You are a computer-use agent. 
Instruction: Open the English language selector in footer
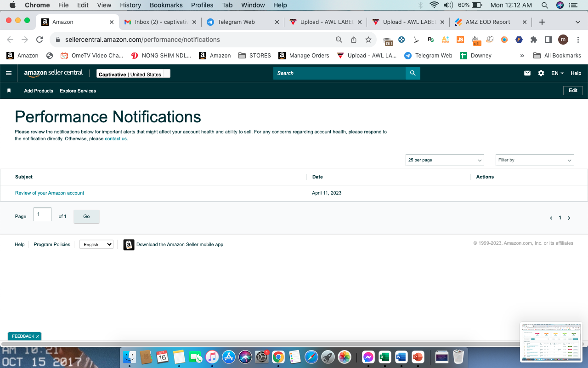(x=96, y=244)
